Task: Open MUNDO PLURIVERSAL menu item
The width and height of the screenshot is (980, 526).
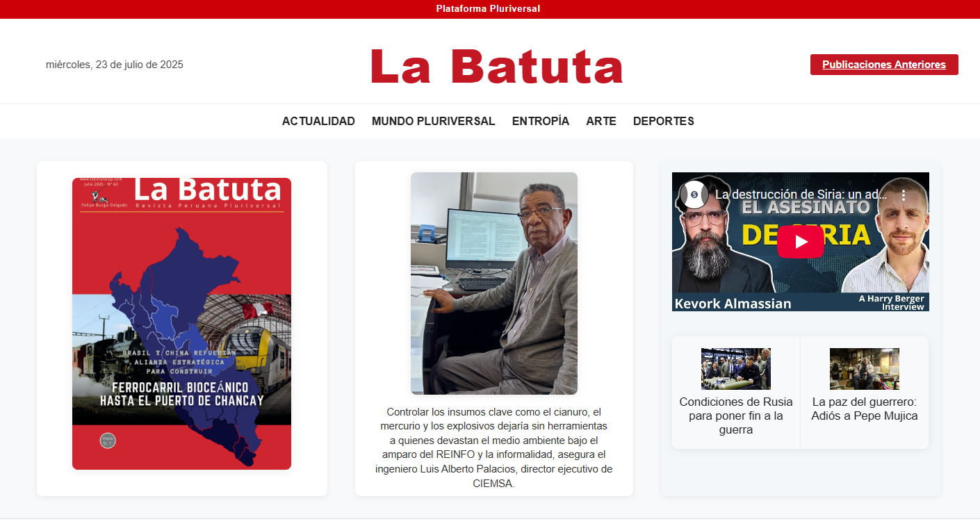Action: pos(434,121)
